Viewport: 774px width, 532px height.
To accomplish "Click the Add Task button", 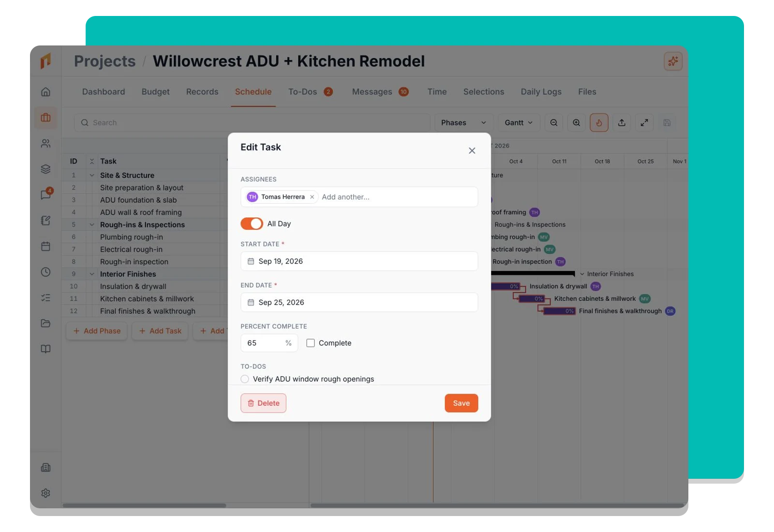I will click(160, 331).
